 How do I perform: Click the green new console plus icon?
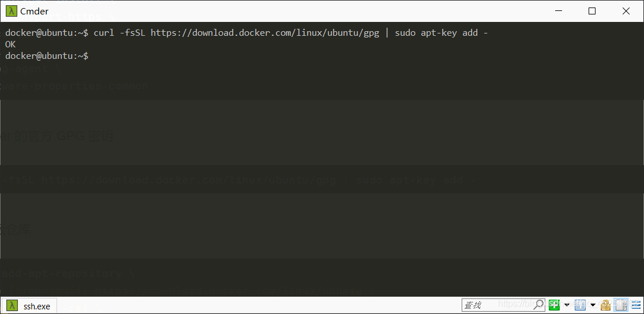pos(554,305)
